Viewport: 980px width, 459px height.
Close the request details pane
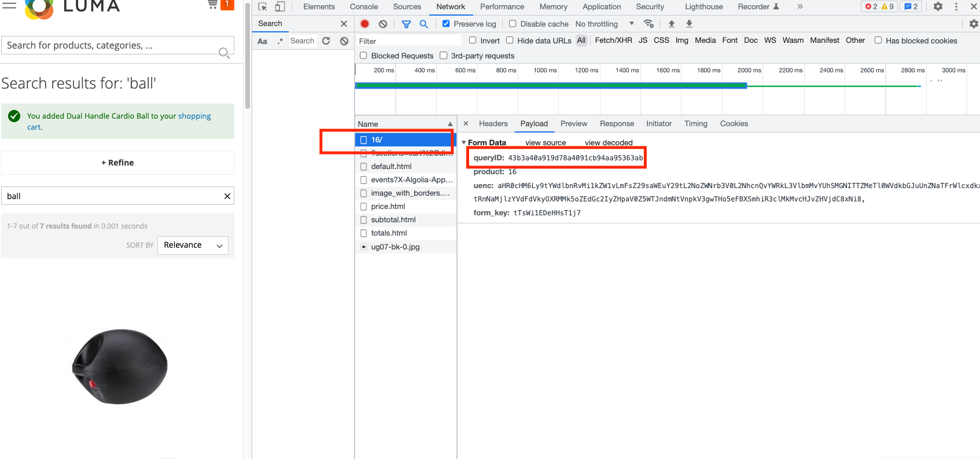coord(466,123)
